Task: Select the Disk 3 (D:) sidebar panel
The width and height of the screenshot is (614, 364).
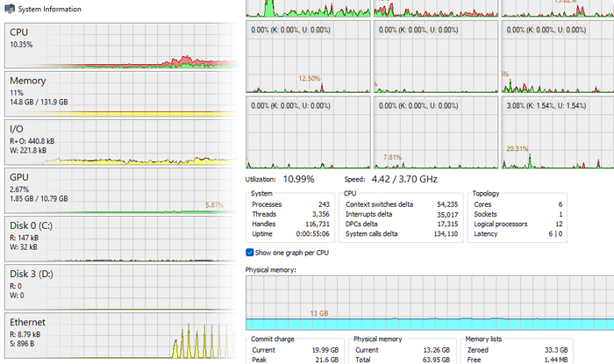Action: (x=121, y=287)
